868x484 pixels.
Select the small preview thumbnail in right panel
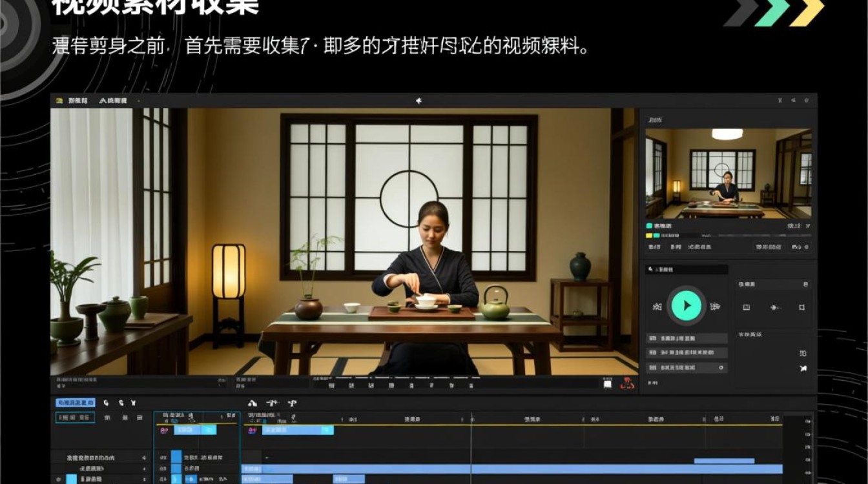pos(728,173)
